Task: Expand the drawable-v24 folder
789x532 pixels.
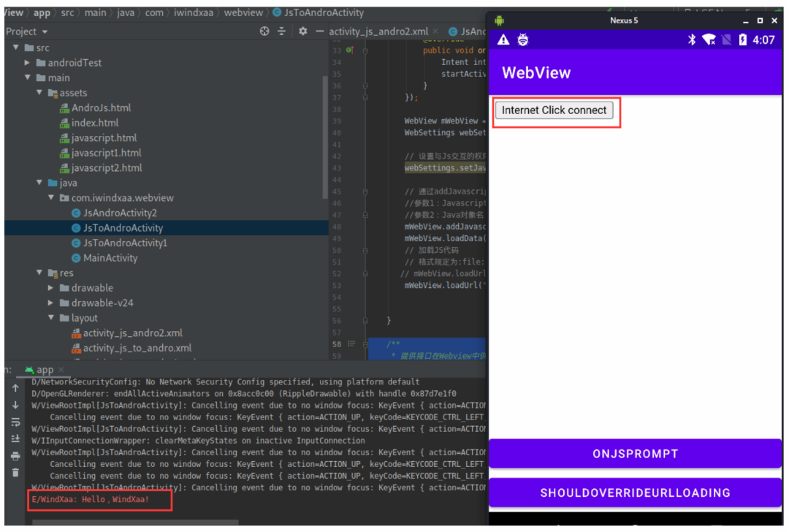Action: 51,303
